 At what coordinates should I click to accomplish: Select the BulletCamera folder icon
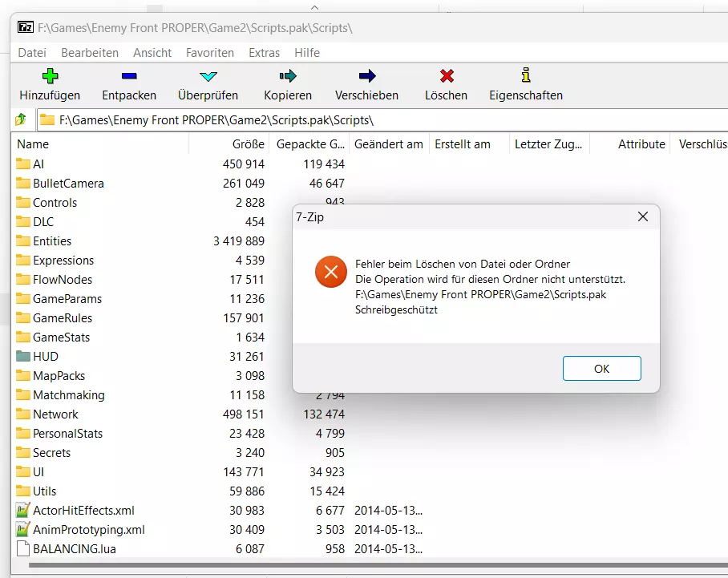pos(22,184)
